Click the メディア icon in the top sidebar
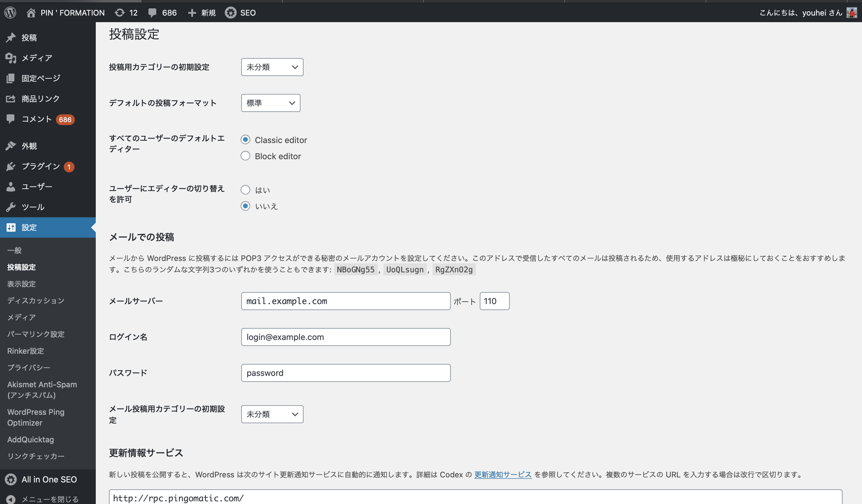The width and height of the screenshot is (862, 504). point(11,58)
